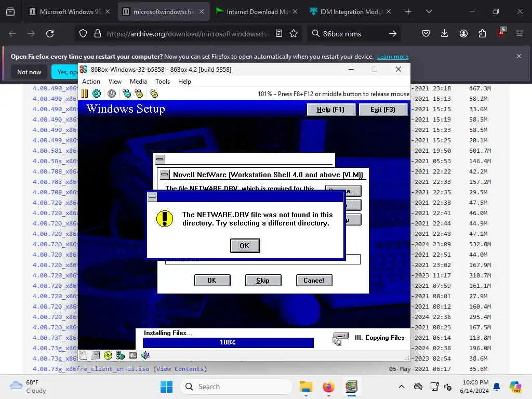Open 4.00.73g_x86fre_client_en-us.iso link
532x399 pixels.
click(91, 369)
